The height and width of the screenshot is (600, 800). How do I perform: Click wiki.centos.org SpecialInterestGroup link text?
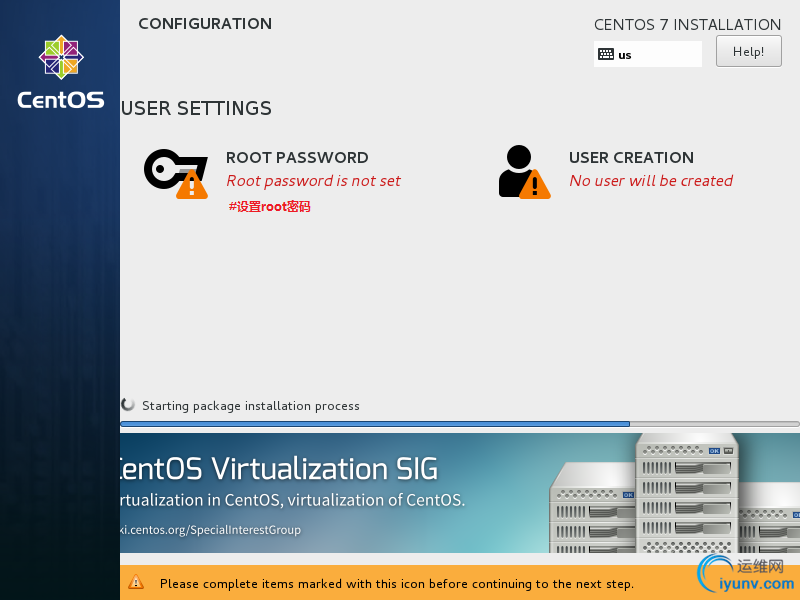[211, 530]
